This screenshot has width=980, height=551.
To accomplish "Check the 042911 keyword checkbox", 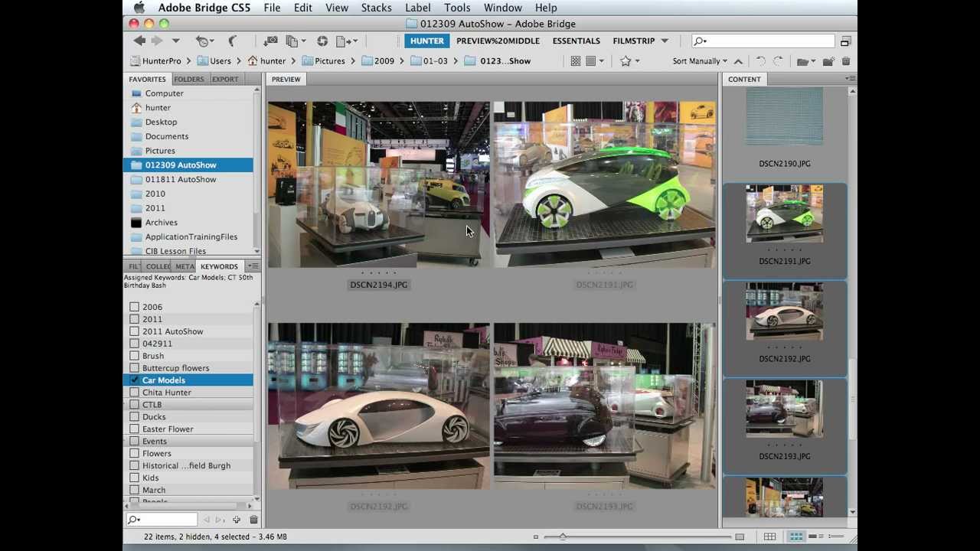I will coord(135,344).
